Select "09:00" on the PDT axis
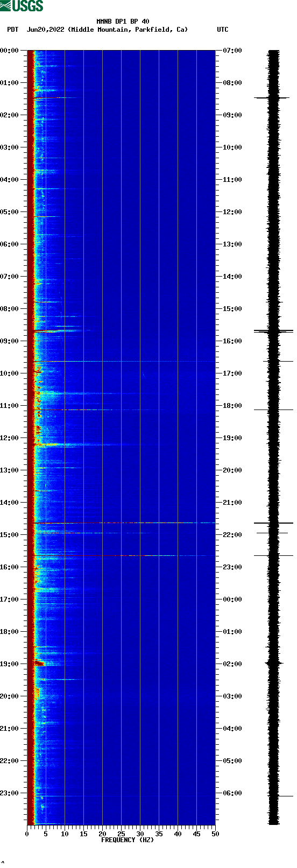 click(x=9, y=341)
